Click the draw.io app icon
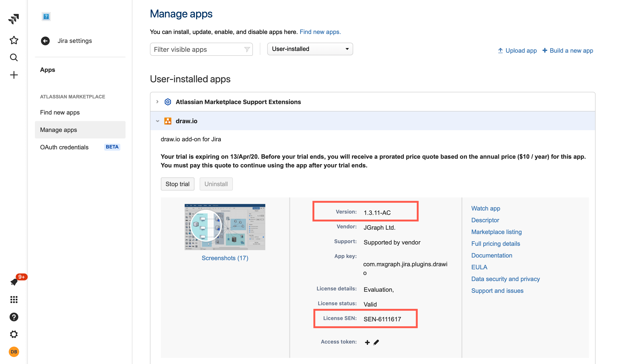 pyautogui.click(x=167, y=121)
